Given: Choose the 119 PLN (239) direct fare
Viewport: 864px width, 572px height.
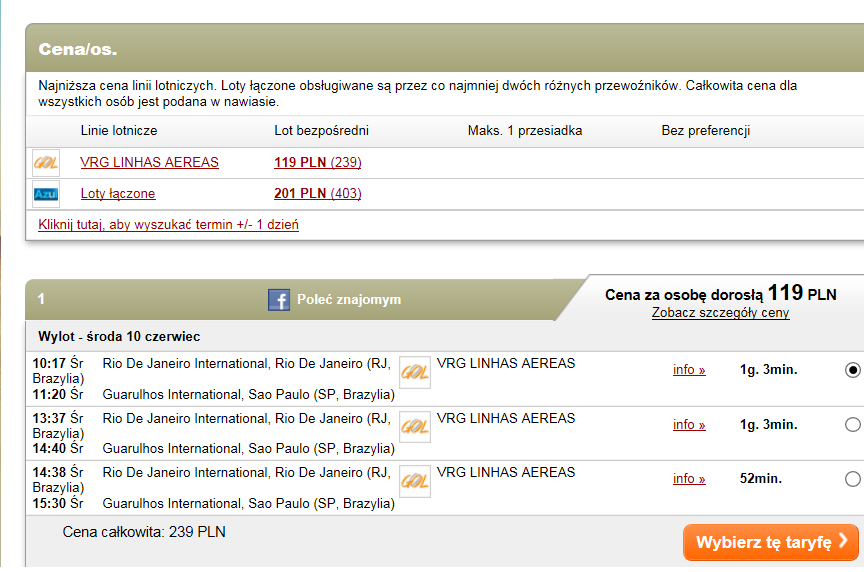Looking at the screenshot, I should [318, 163].
